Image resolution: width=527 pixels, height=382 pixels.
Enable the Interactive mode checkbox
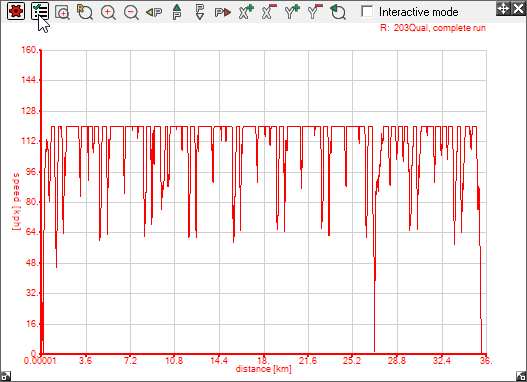click(x=367, y=11)
